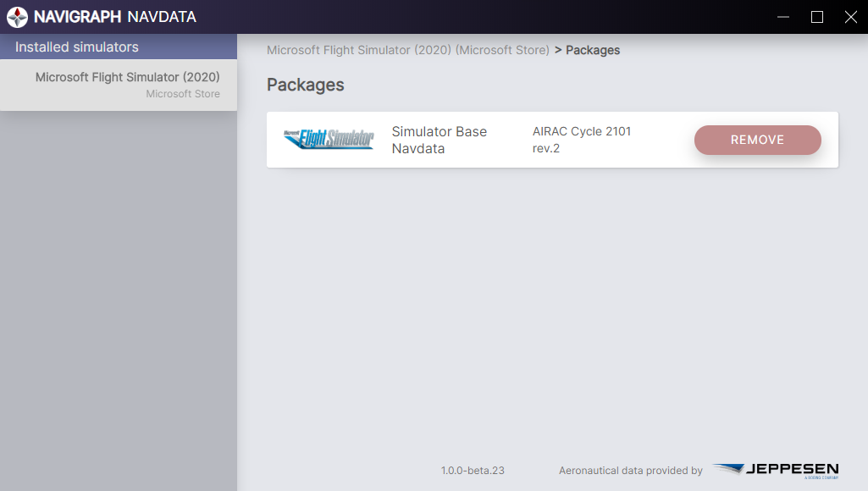The image size is (868, 491).
Task: Click the Microsoft Flight Simulator package logo
Action: (x=329, y=140)
